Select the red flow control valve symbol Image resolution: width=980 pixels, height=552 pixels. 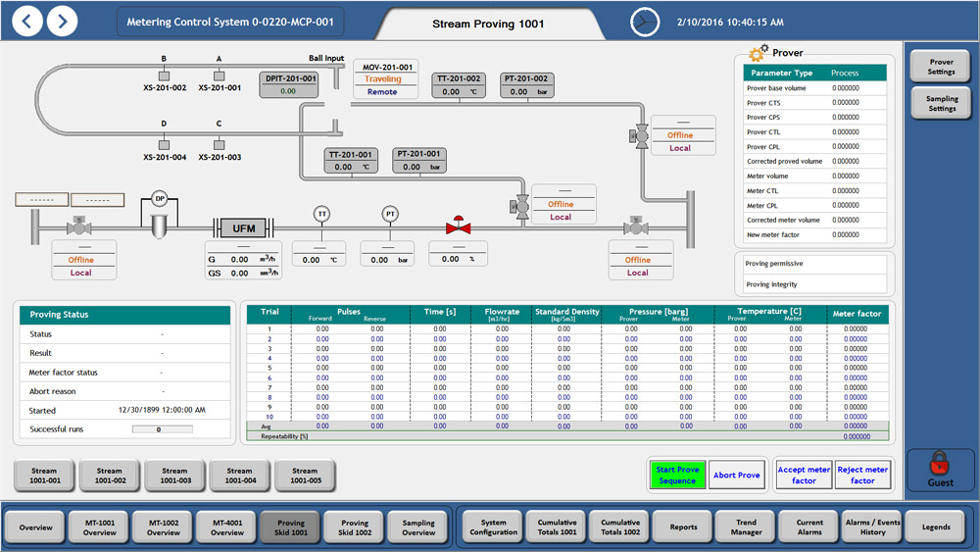tap(458, 226)
